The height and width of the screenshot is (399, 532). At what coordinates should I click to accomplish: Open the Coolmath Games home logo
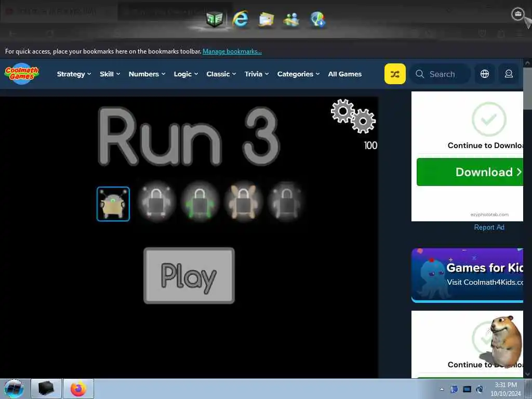[22, 74]
